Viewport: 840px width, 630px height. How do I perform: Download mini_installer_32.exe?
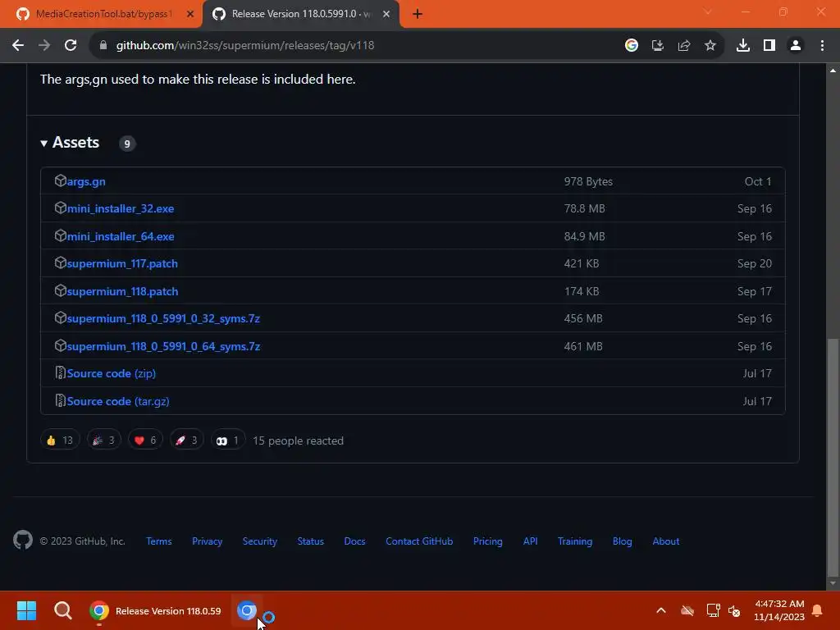(121, 208)
